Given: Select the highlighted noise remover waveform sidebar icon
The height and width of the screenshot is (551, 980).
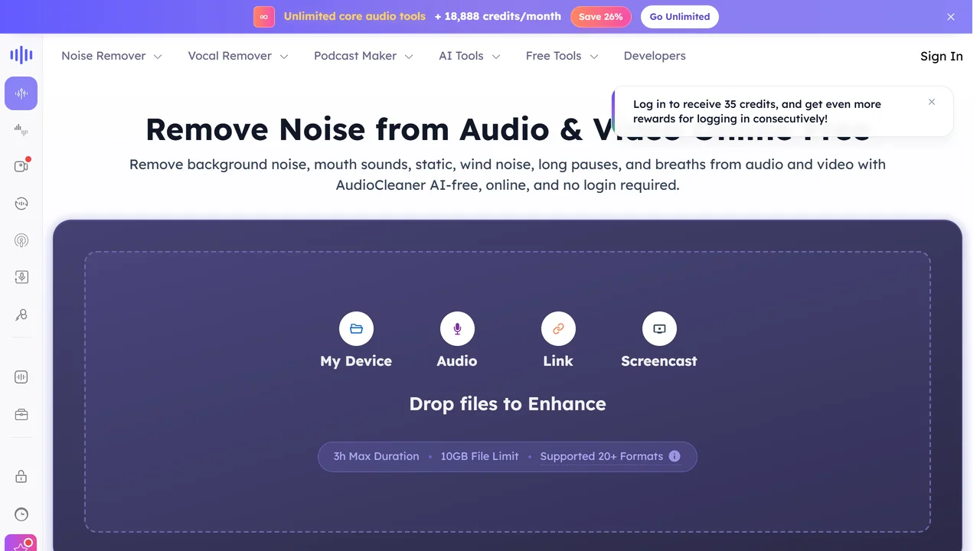Looking at the screenshot, I should [21, 93].
